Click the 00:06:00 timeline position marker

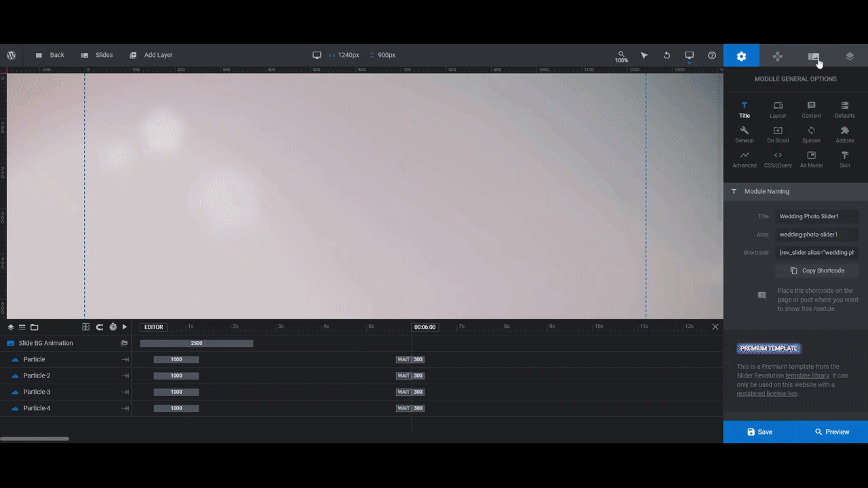coord(425,327)
